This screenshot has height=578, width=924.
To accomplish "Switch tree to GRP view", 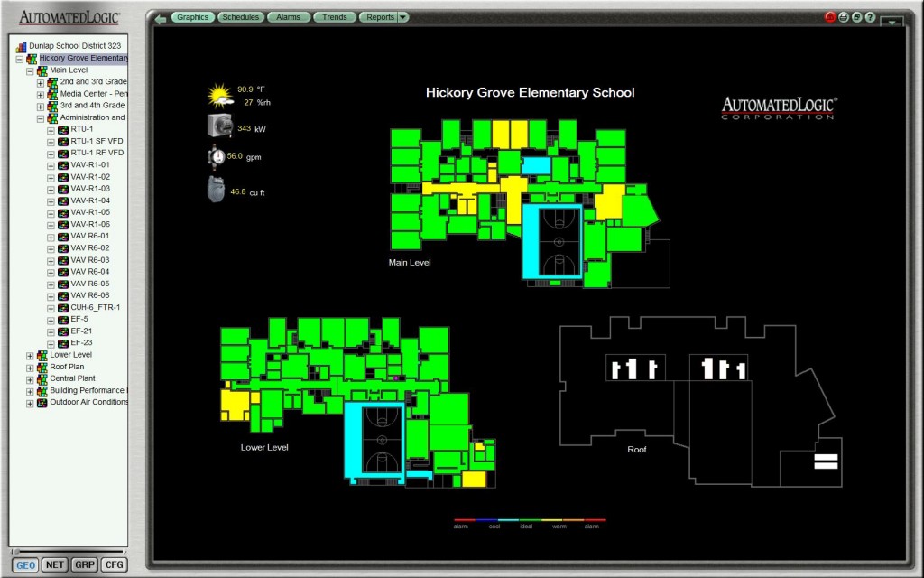I will (x=84, y=564).
